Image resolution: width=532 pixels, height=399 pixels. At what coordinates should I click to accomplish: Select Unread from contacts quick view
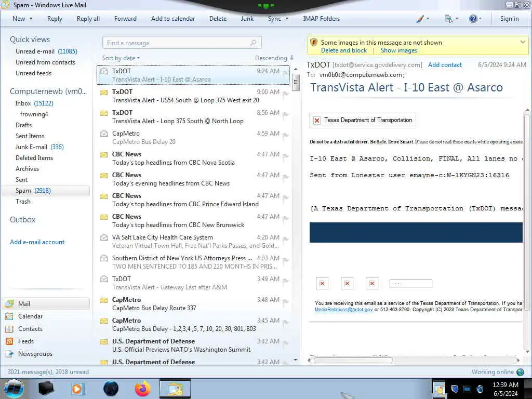pos(45,62)
